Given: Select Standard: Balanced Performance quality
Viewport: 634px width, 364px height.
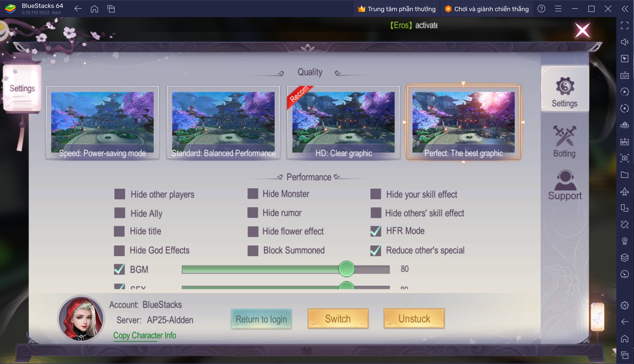Looking at the screenshot, I should [x=223, y=124].
